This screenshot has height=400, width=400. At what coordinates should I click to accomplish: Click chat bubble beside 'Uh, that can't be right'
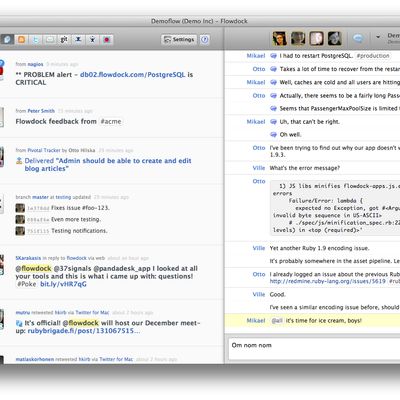click(x=273, y=122)
